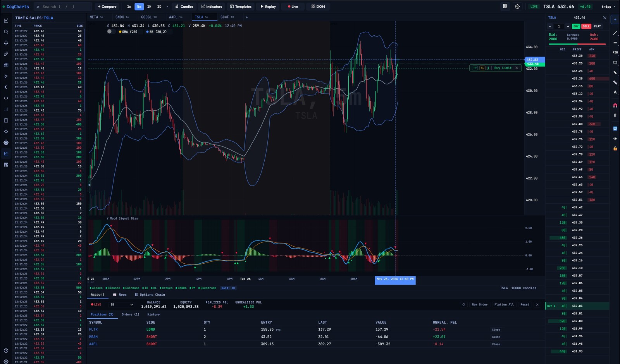Viewport: 620px width, 364px height.
Task: Click the green BUY button in DOM
Action: tap(576, 26)
